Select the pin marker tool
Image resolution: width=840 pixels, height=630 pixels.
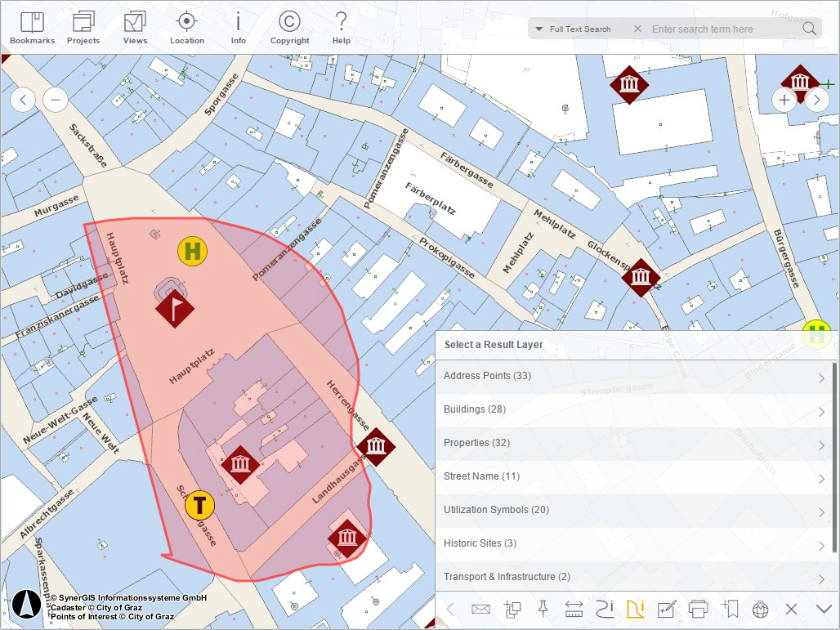coord(542,609)
